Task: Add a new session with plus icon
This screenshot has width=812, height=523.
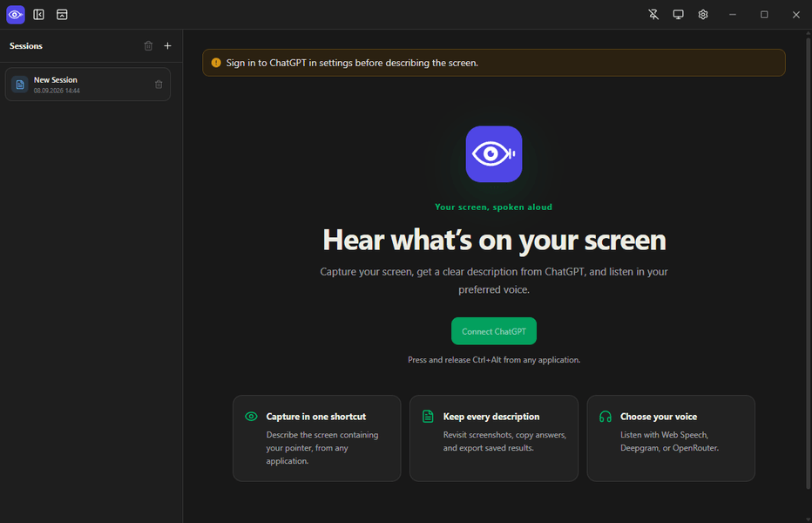Action: (x=168, y=45)
